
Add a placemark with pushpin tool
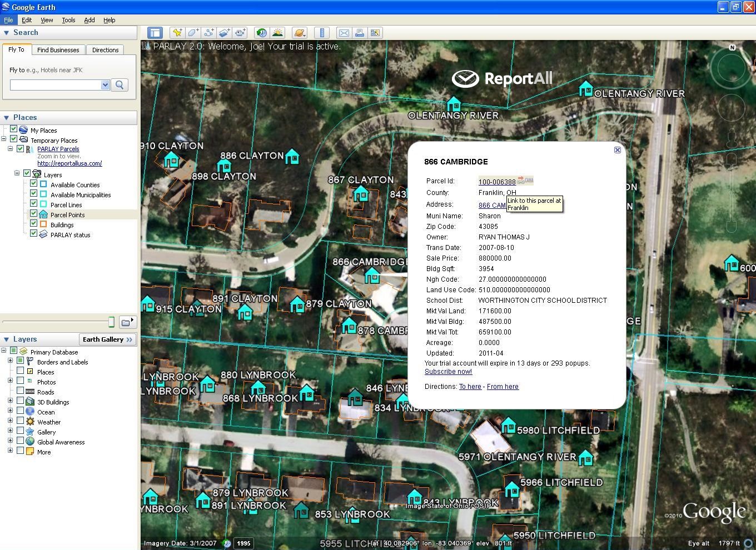click(x=177, y=33)
